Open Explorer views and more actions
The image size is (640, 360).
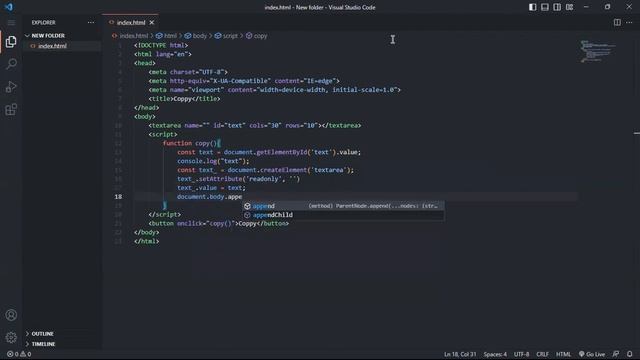[x=91, y=22]
